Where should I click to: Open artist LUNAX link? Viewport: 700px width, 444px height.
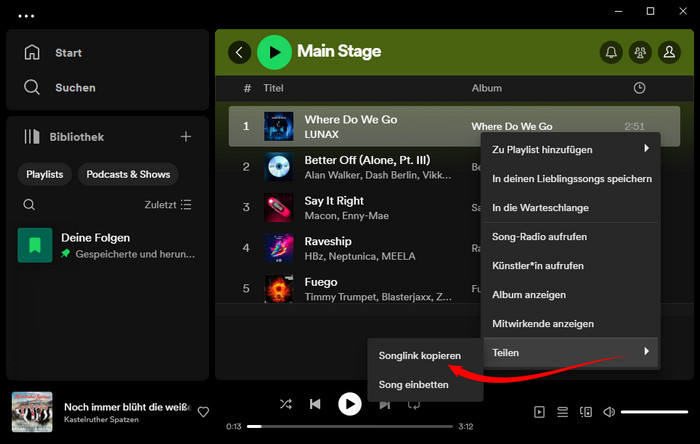(321, 134)
